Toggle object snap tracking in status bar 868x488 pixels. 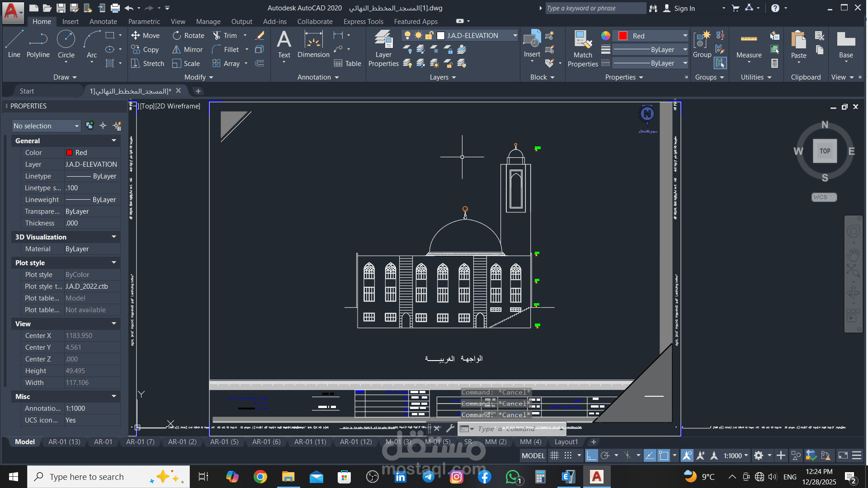click(x=650, y=455)
